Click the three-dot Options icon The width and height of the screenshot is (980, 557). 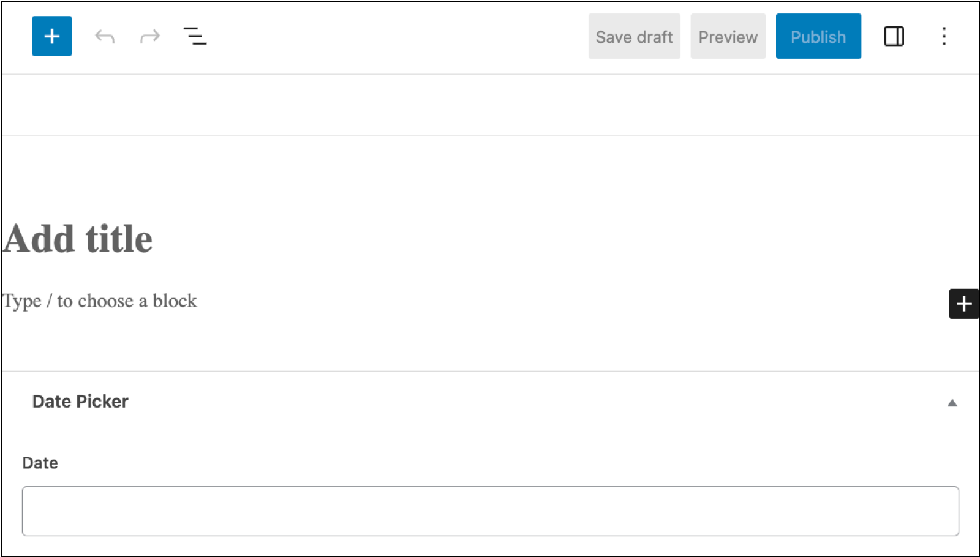click(x=944, y=37)
